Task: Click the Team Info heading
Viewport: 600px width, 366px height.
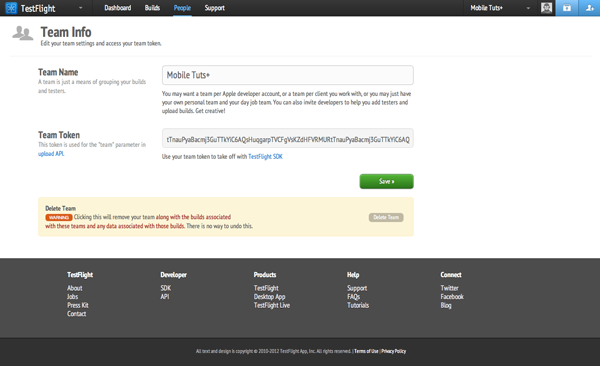Action: [66, 32]
